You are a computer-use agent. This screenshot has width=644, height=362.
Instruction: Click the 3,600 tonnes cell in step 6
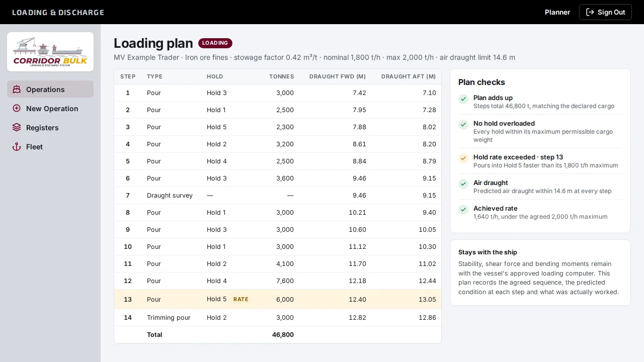285,178
